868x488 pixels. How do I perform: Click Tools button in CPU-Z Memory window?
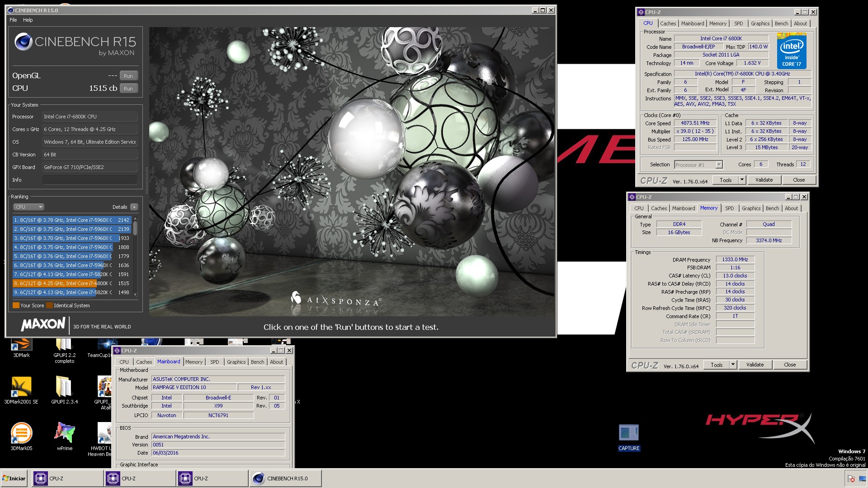coord(717,365)
